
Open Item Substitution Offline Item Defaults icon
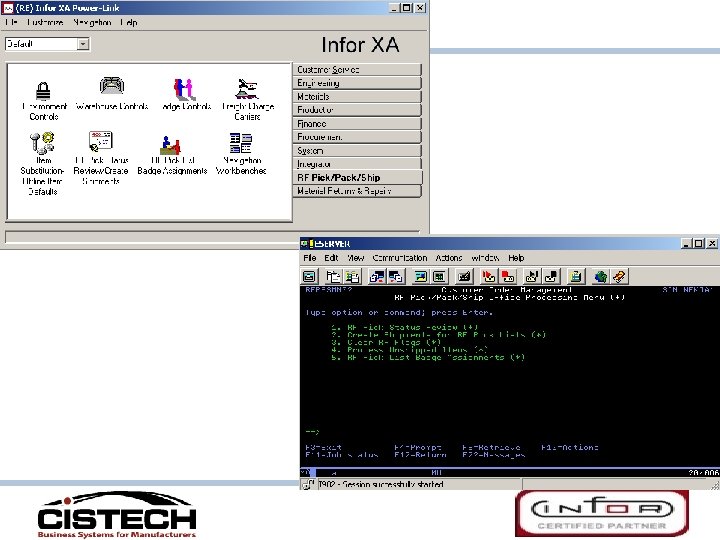coord(42,143)
